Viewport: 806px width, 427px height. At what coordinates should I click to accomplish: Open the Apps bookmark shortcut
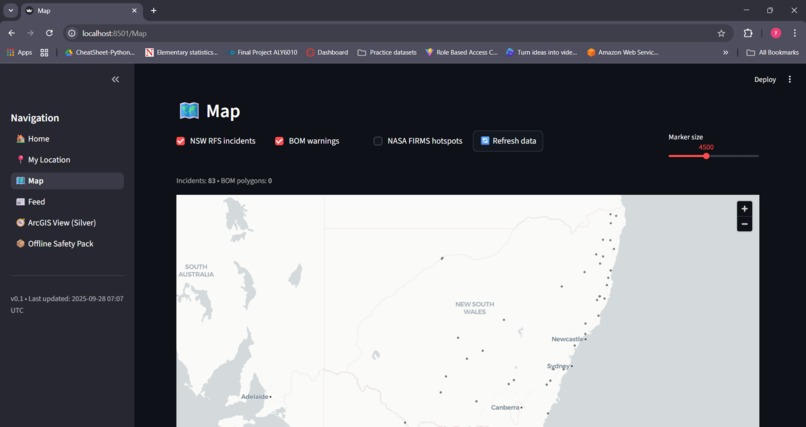(19, 52)
